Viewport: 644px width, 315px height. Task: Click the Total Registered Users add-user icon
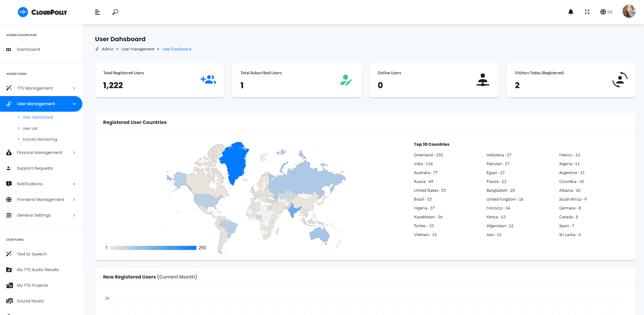tap(208, 80)
